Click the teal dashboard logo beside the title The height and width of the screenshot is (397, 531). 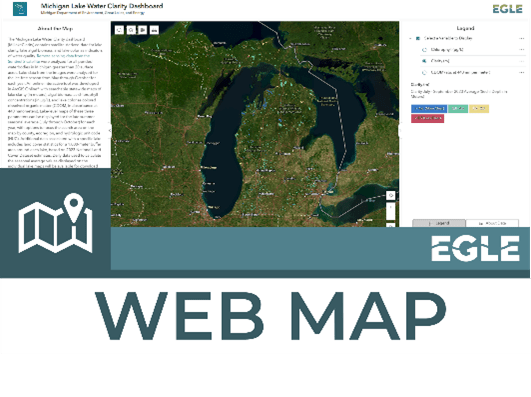click(x=20, y=9)
